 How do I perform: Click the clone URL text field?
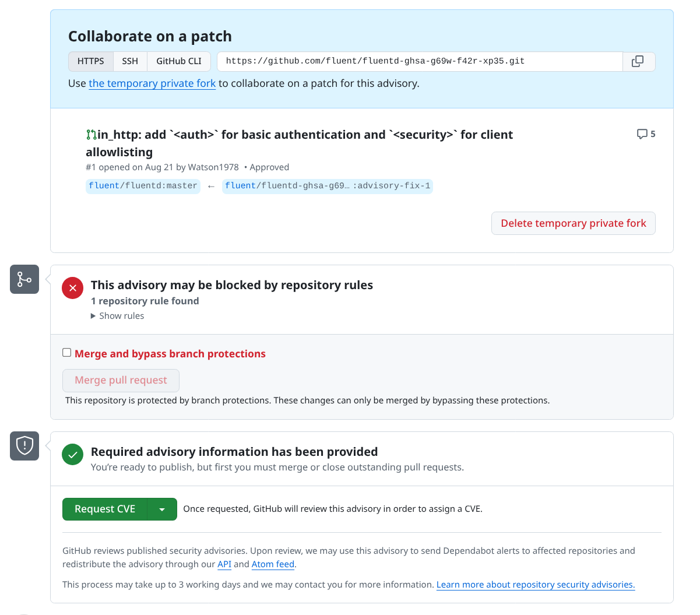420,61
